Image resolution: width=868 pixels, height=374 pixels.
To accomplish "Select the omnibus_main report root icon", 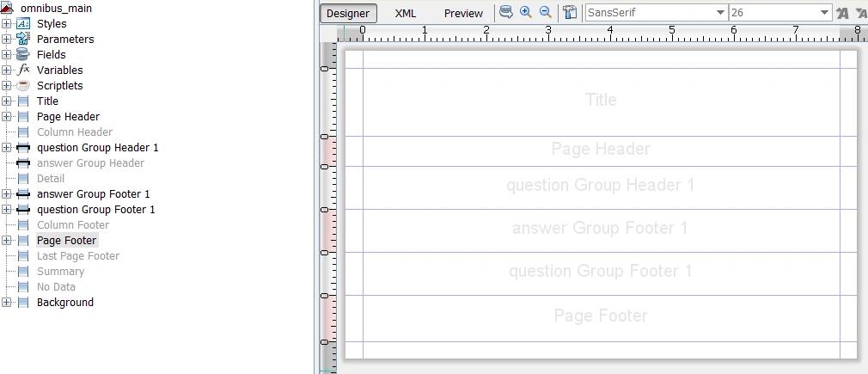I will point(7,9).
